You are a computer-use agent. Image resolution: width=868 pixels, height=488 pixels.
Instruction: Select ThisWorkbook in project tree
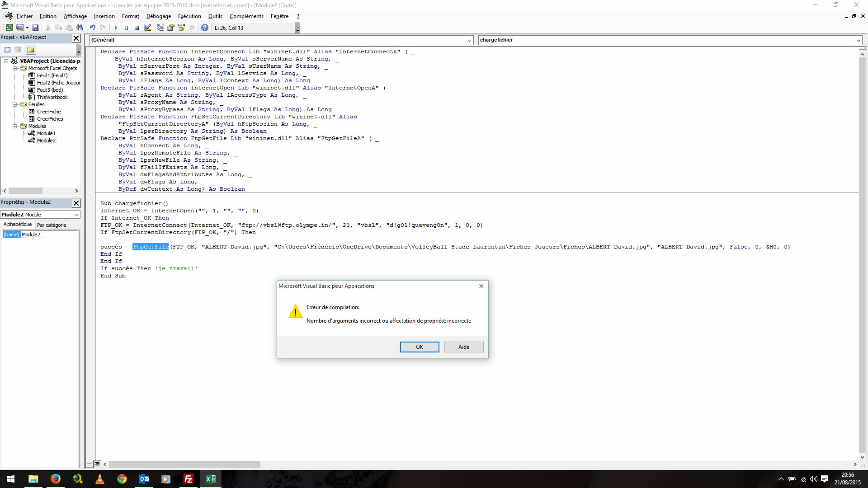tap(52, 97)
